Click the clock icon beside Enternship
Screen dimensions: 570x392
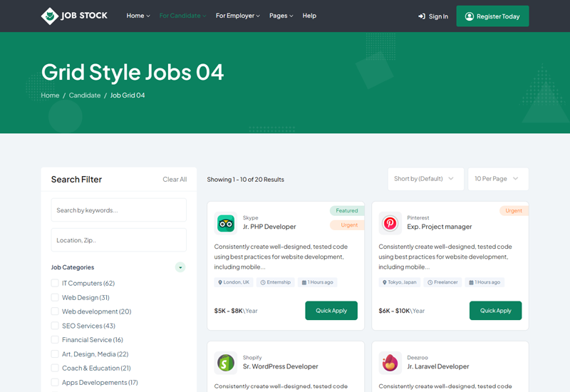[x=263, y=282]
